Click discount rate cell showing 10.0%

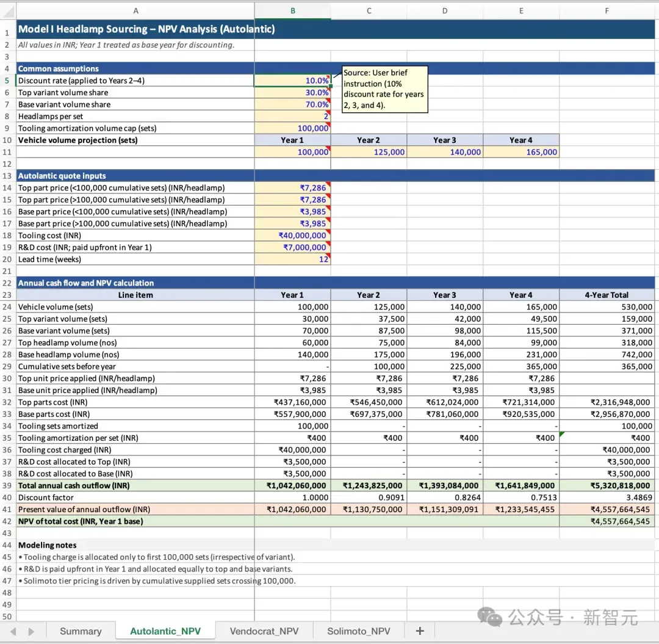tap(292, 81)
